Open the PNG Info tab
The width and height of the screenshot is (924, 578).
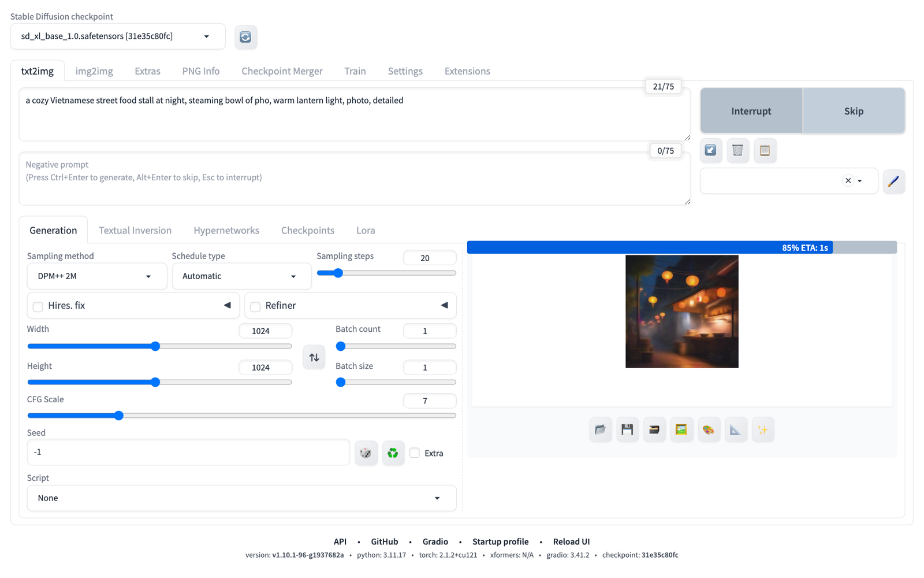tap(201, 71)
